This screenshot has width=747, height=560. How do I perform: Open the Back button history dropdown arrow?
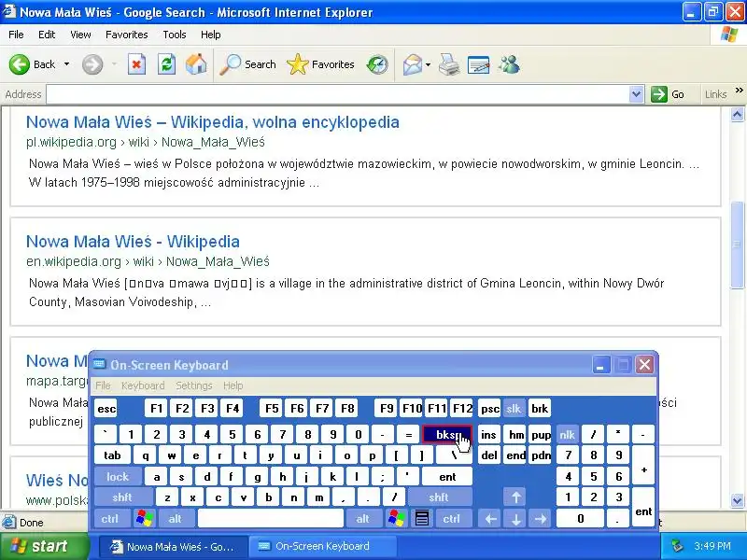coord(66,64)
